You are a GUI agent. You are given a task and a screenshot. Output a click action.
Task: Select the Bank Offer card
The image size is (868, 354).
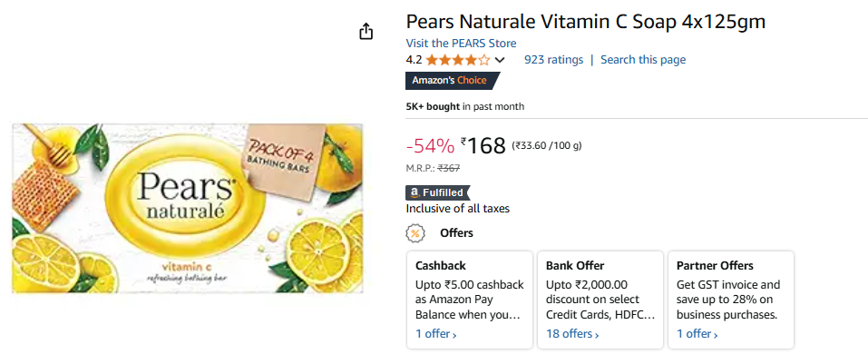(600, 300)
